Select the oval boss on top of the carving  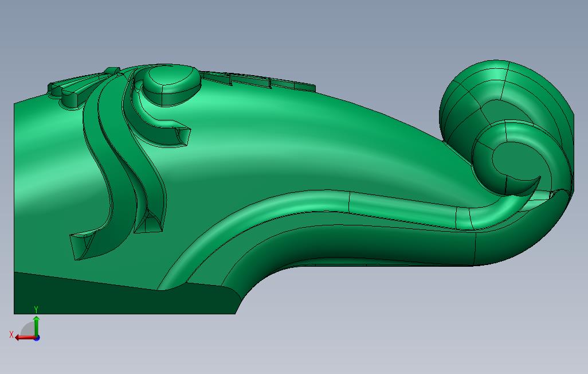pos(171,84)
